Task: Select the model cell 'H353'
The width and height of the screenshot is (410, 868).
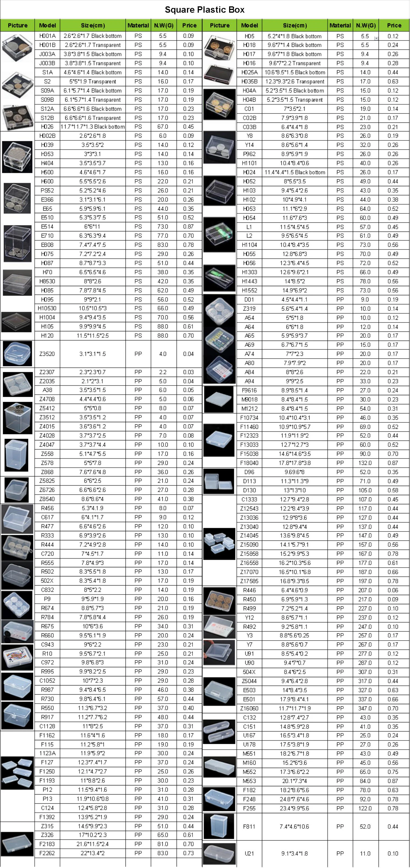Action: click(47, 154)
